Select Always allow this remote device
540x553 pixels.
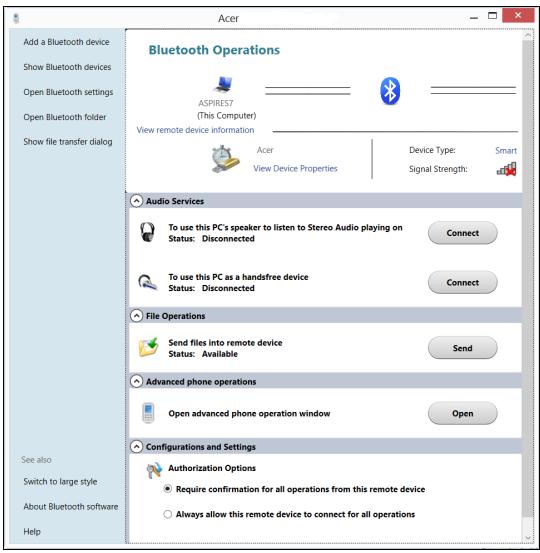(168, 514)
